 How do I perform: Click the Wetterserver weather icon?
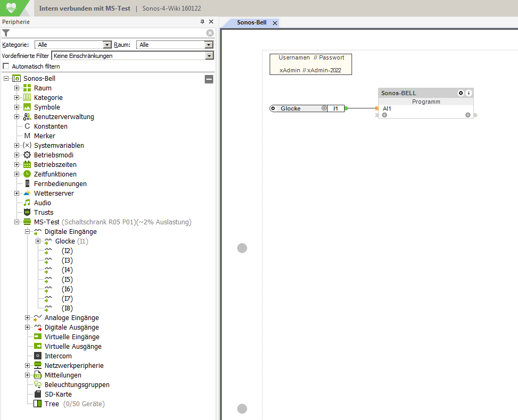(27, 194)
